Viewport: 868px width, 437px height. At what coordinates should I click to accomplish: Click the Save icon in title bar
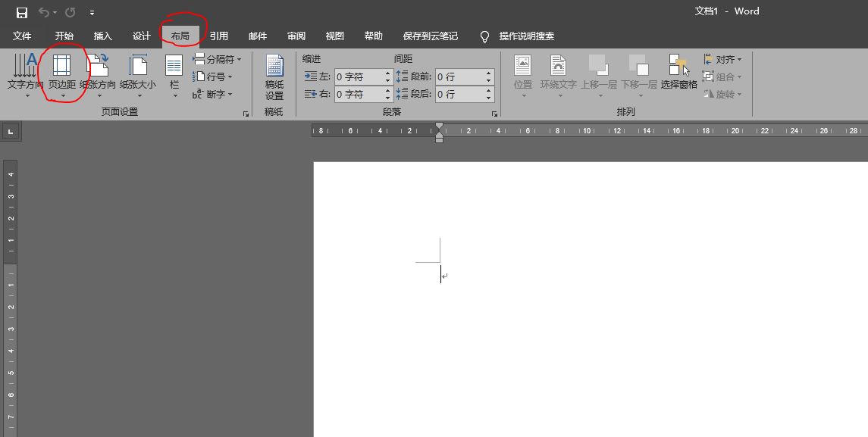point(21,12)
